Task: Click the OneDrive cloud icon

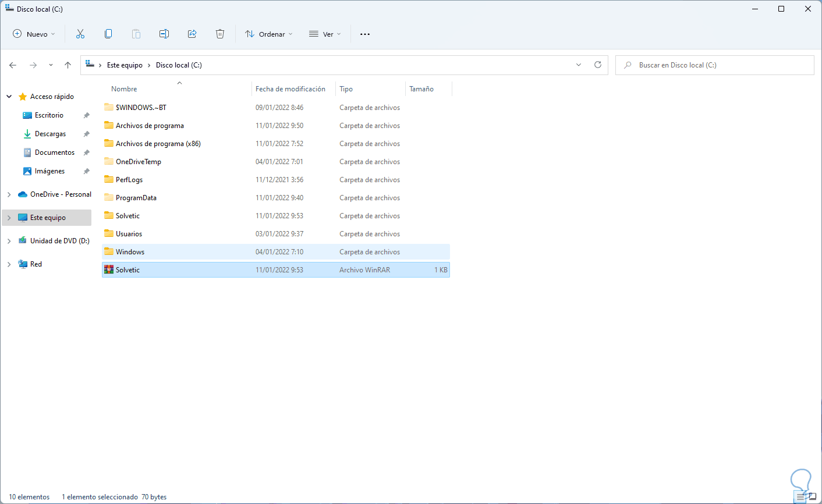Action: [23, 194]
